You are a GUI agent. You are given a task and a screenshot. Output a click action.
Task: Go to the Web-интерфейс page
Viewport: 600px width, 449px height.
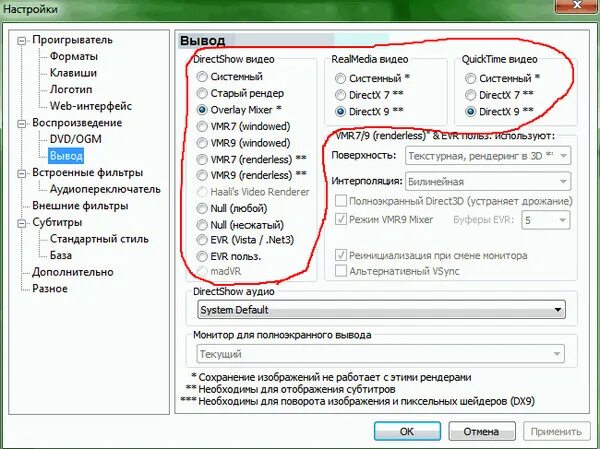click(x=91, y=106)
